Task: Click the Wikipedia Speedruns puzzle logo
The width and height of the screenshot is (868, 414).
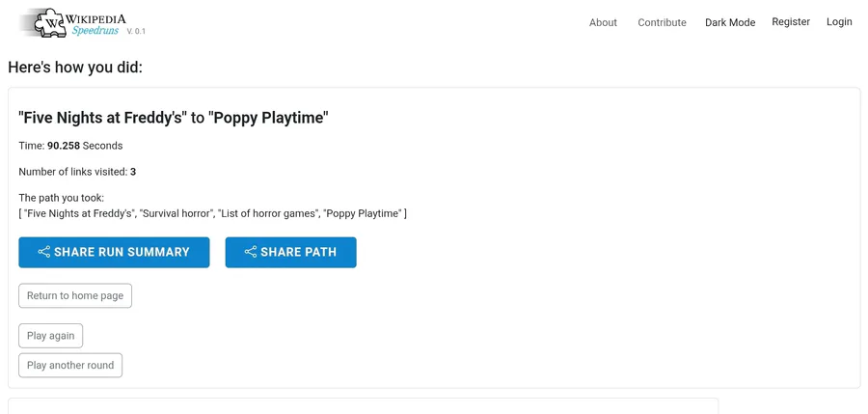Action: coord(49,22)
